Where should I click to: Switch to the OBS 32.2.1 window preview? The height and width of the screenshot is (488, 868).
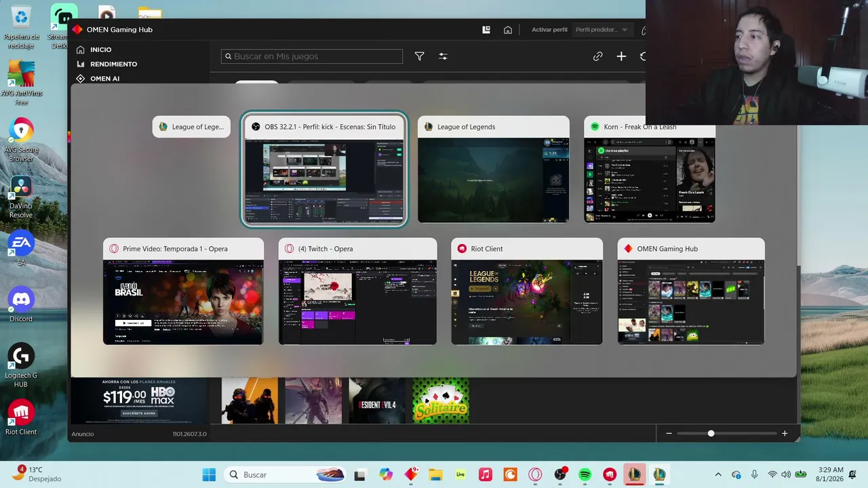325,169
